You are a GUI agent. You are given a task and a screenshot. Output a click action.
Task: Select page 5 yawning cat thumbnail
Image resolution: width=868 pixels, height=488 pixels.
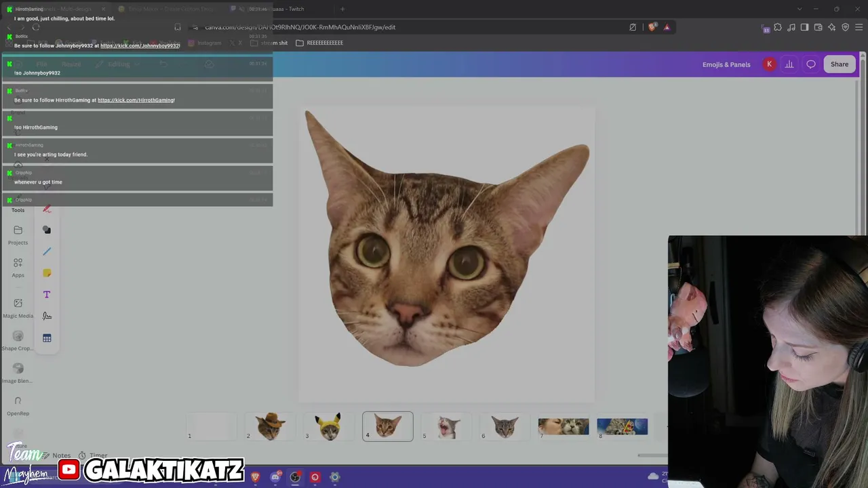click(x=446, y=426)
